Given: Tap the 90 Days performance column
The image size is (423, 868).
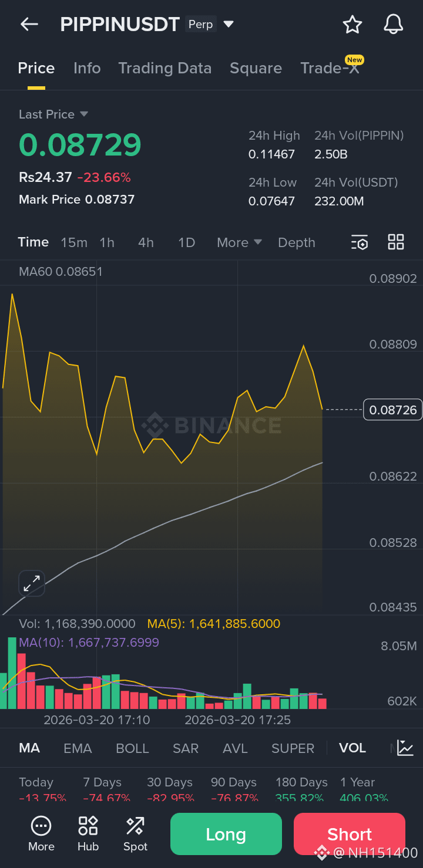Looking at the screenshot, I should coord(234,789).
